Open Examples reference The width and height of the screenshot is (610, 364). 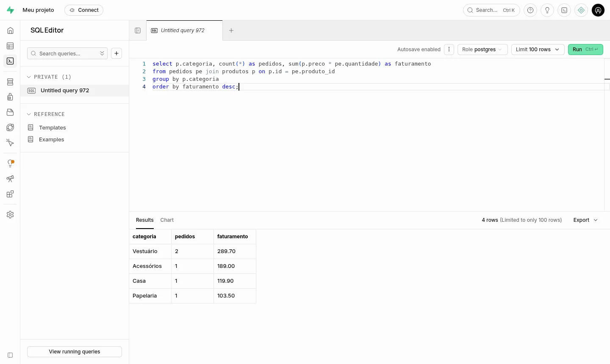(x=75, y=140)
